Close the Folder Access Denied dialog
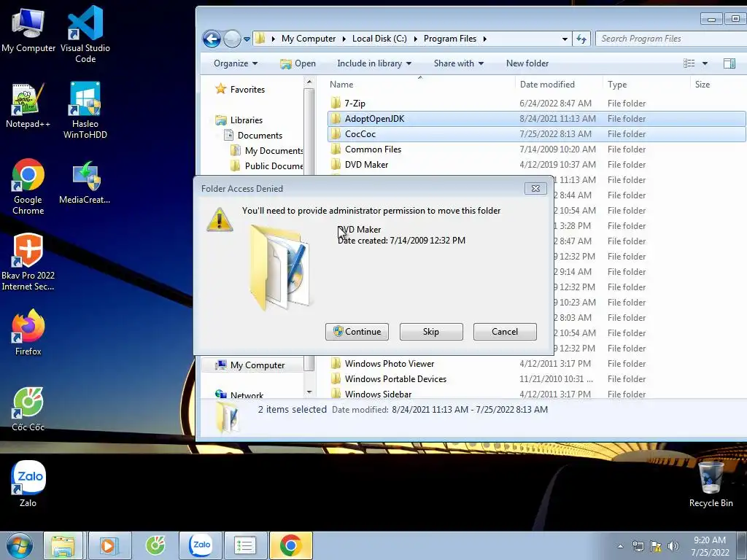The image size is (747, 560). point(535,189)
